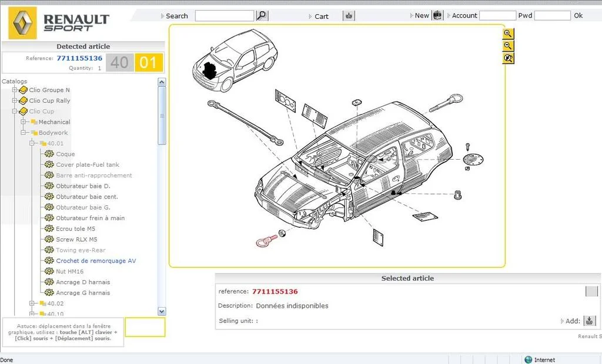Click gear icon beside Ecrou tole M5
This screenshot has width=602, height=364.
point(49,228)
